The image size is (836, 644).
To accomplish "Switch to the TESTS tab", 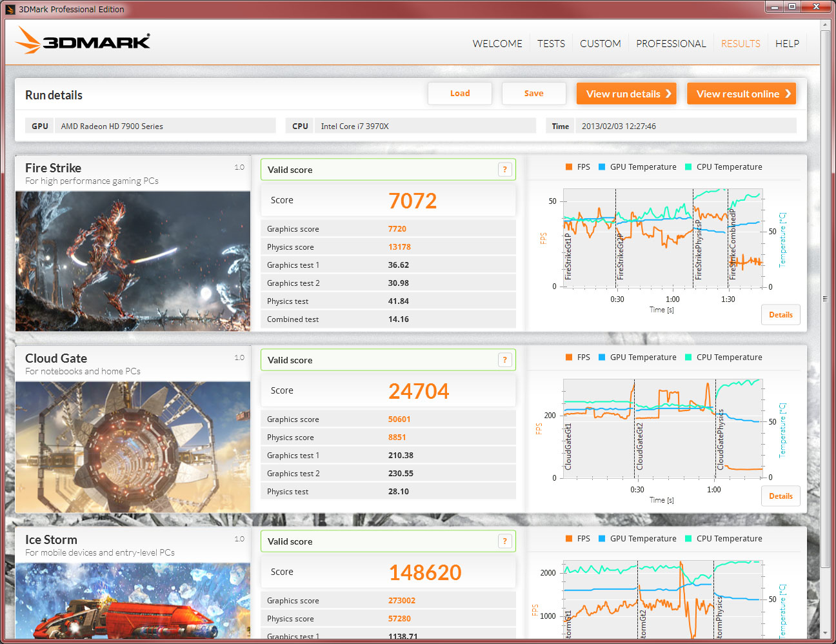I will point(551,44).
